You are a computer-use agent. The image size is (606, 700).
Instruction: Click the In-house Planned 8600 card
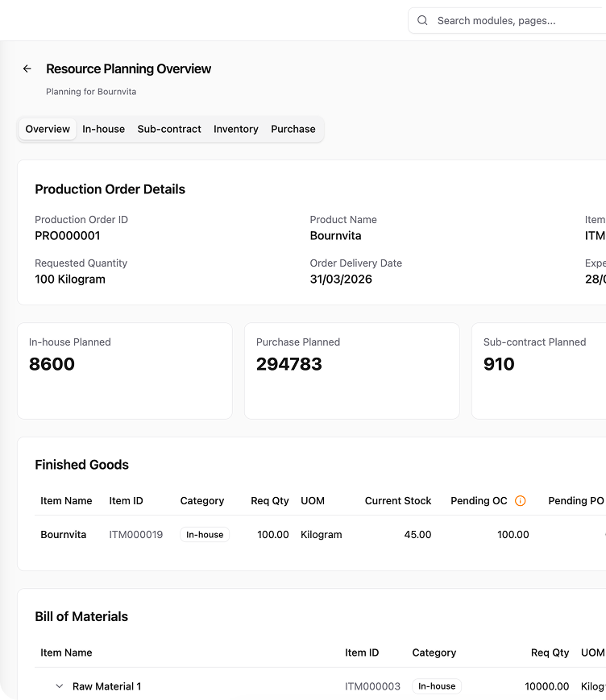click(125, 371)
